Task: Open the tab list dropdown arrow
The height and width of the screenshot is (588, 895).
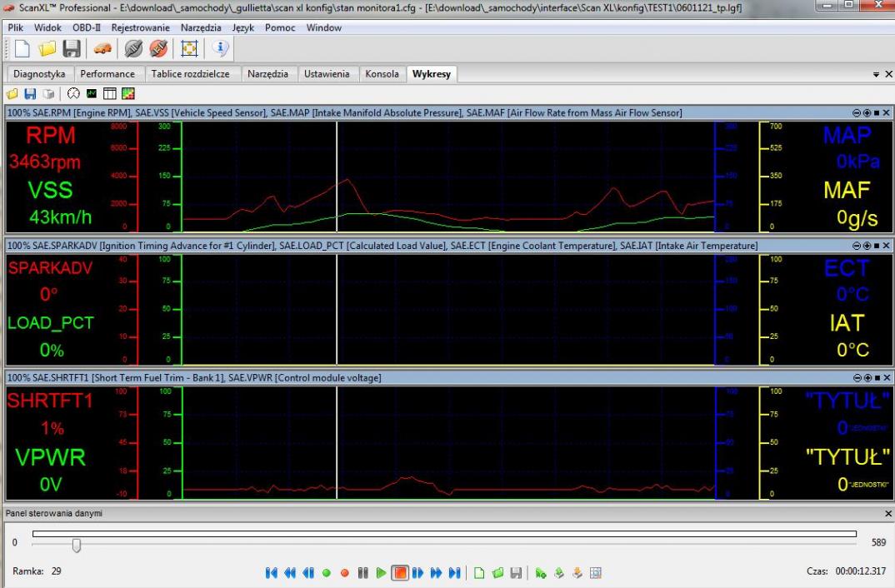Action: click(874, 74)
